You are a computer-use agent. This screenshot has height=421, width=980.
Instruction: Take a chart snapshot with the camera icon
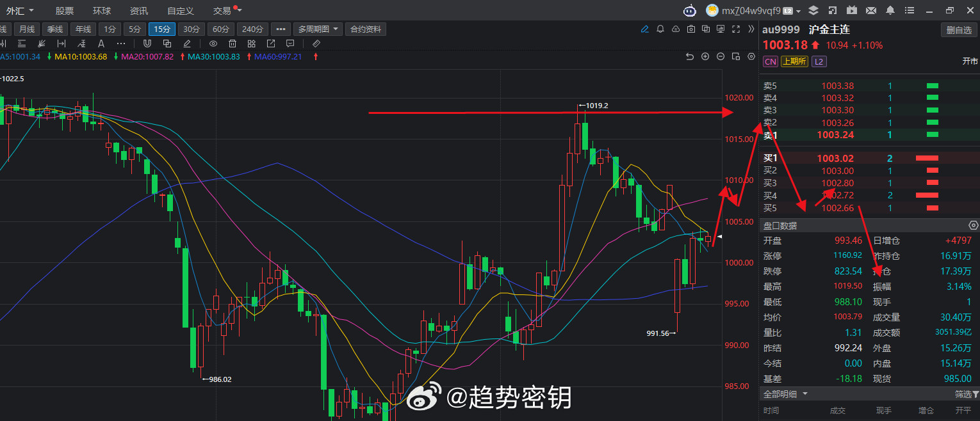tap(692, 29)
